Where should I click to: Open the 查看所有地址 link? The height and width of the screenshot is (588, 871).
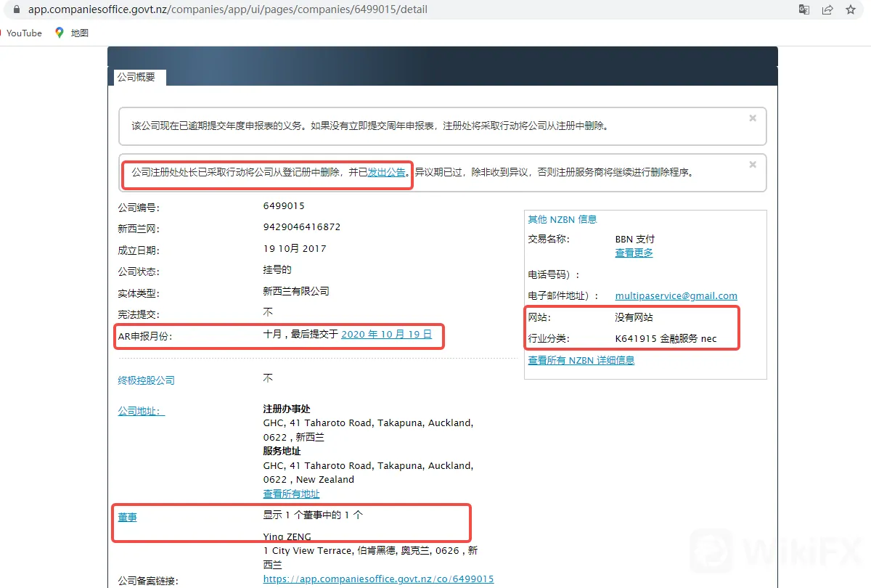click(x=291, y=494)
